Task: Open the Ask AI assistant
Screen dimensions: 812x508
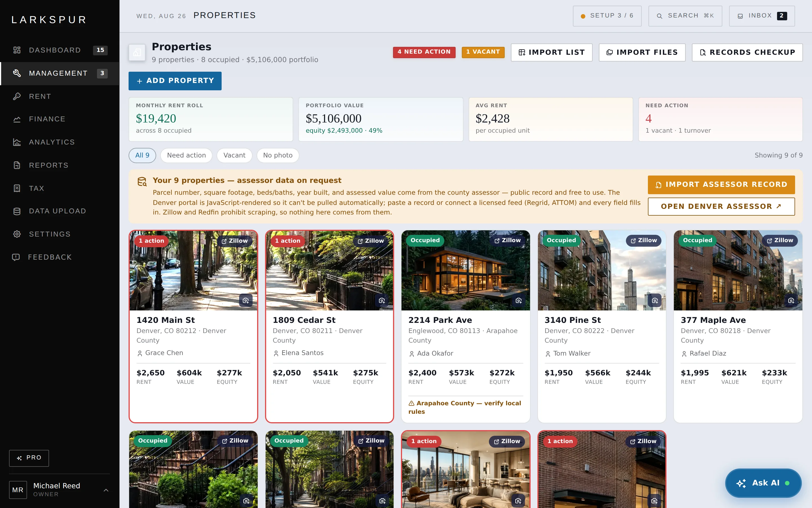Action: point(763,483)
